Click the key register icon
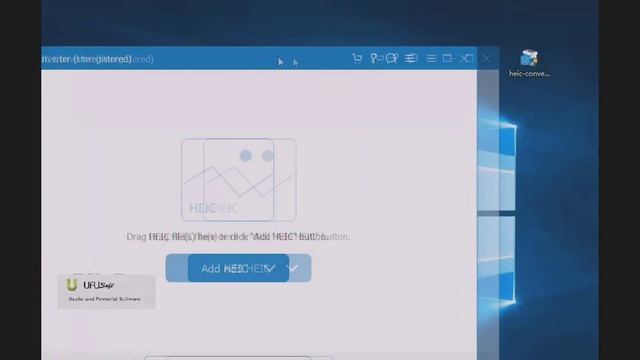The width and height of the screenshot is (640, 360). pos(374,59)
